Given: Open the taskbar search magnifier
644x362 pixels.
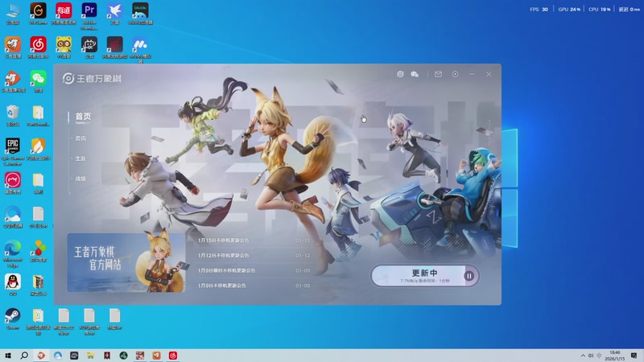Looking at the screenshot, I should pyautogui.click(x=24, y=356).
